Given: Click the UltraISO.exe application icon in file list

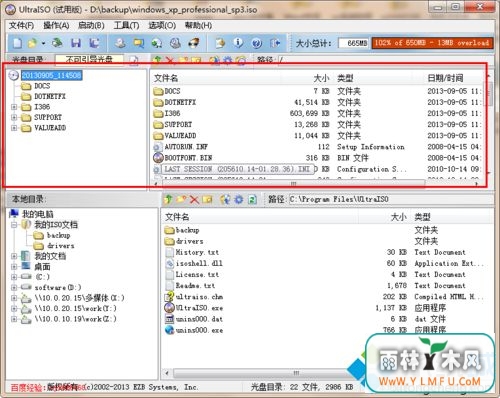Looking at the screenshot, I should (x=169, y=307).
